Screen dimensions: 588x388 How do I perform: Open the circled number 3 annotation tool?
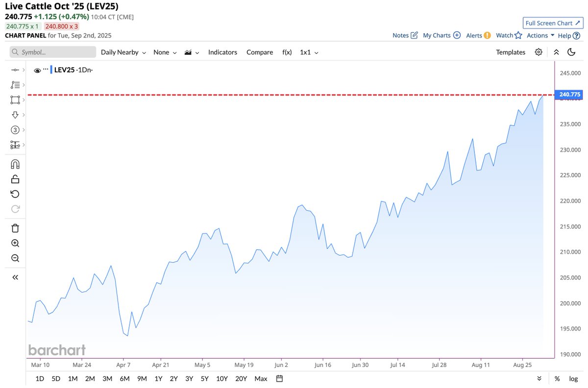(x=15, y=130)
